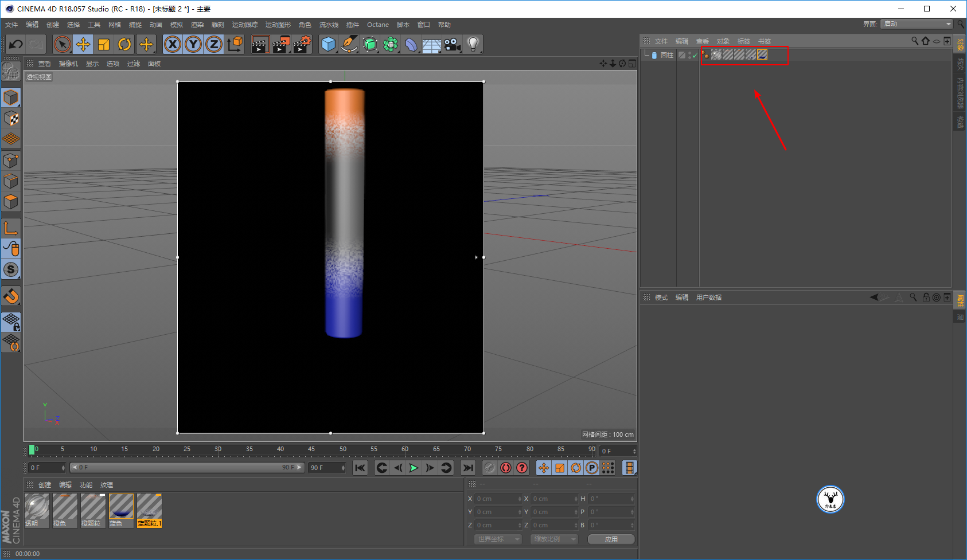Open the 渲染 menu
This screenshot has width=967, height=560.
pyautogui.click(x=197, y=25)
